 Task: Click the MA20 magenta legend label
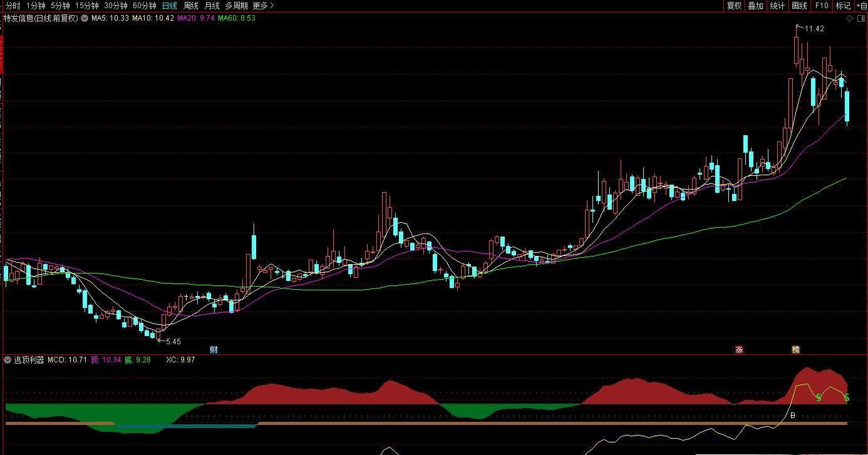[195, 18]
